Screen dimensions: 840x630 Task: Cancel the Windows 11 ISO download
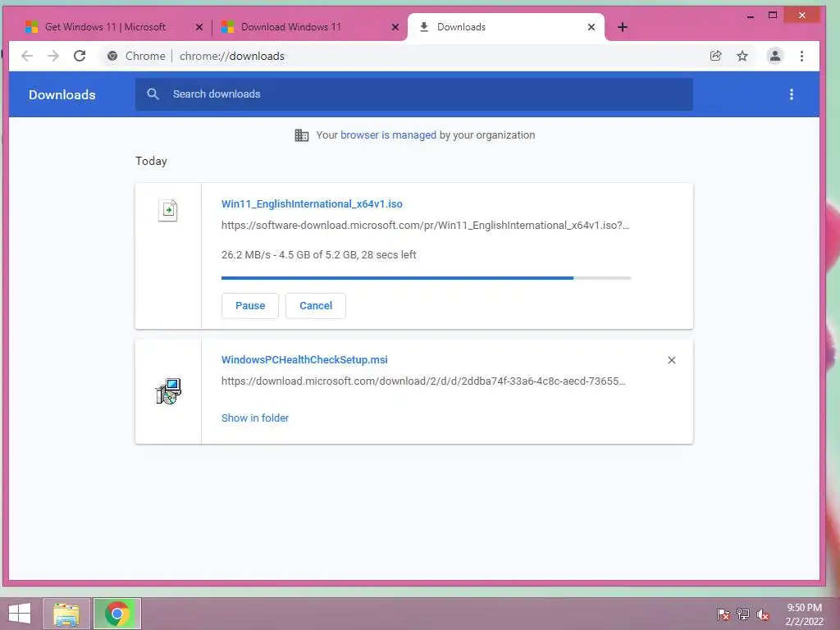tap(316, 306)
